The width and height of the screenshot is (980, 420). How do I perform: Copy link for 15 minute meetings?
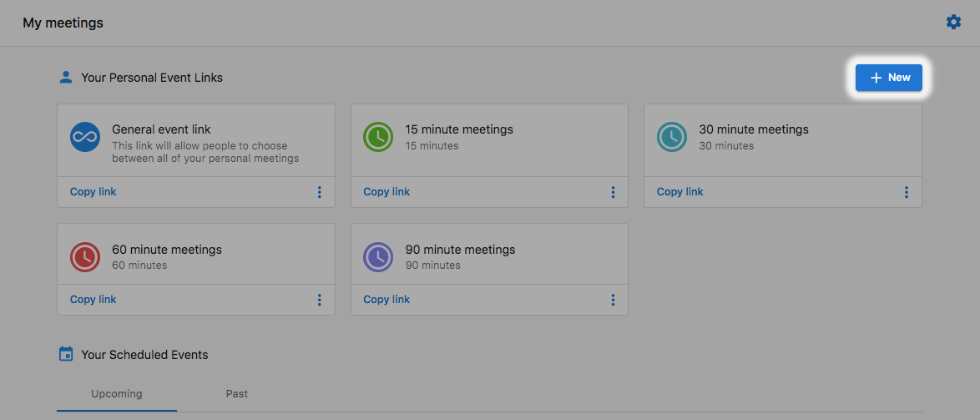(386, 192)
